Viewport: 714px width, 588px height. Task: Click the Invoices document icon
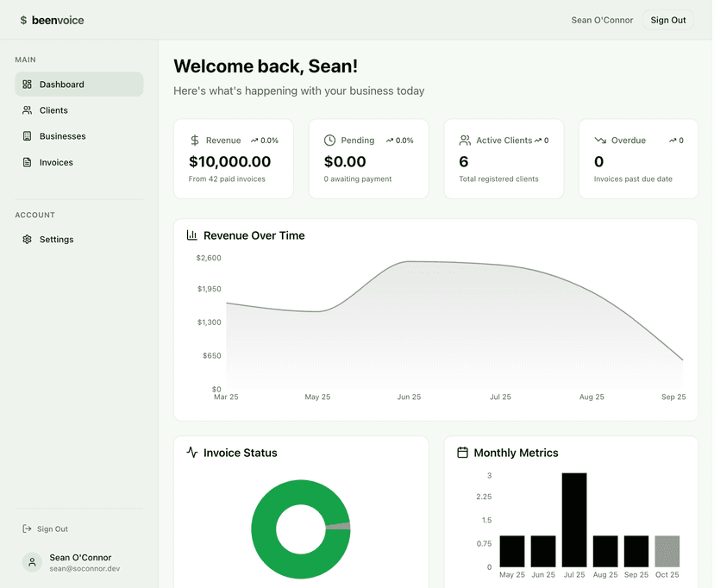pyautogui.click(x=28, y=162)
